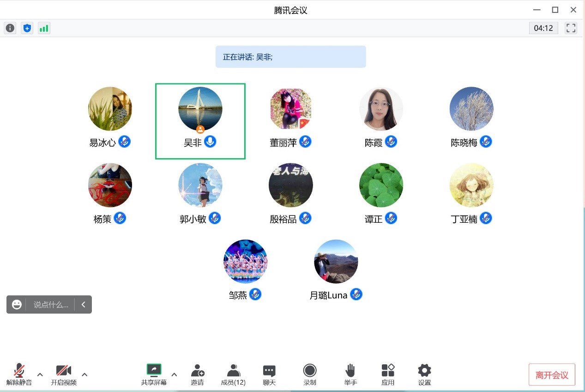Toggle raise hand (举手)
This screenshot has width=585, height=392.
tap(350, 374)
